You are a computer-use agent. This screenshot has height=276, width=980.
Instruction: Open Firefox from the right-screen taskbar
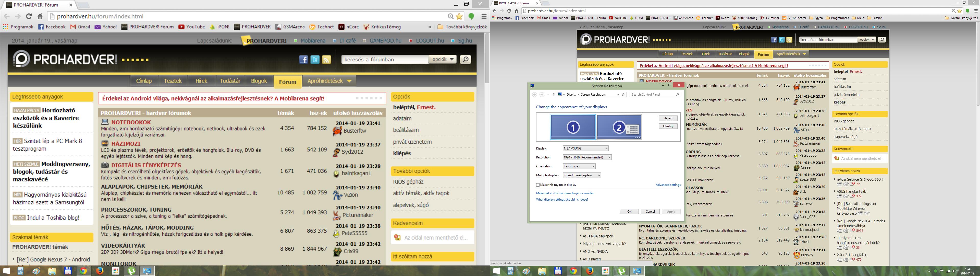[x=590, y=271]
